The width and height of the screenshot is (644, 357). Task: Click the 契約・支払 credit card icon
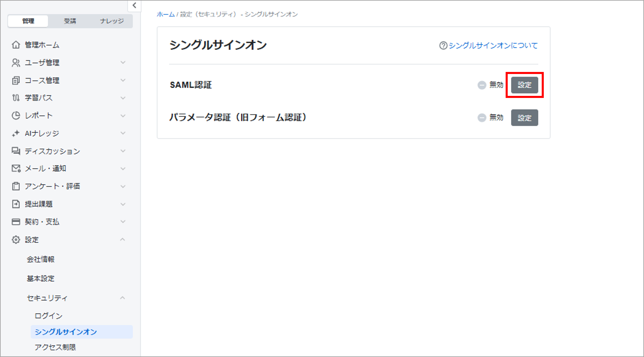16,222
